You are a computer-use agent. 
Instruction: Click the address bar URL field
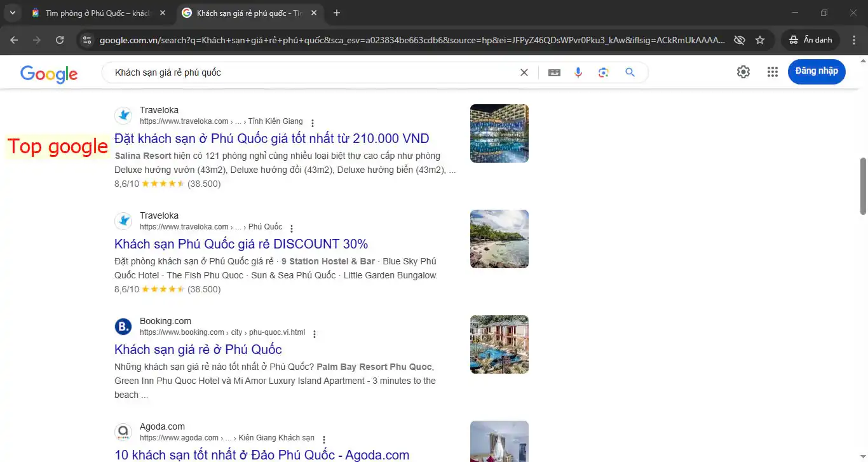[412, 40]
